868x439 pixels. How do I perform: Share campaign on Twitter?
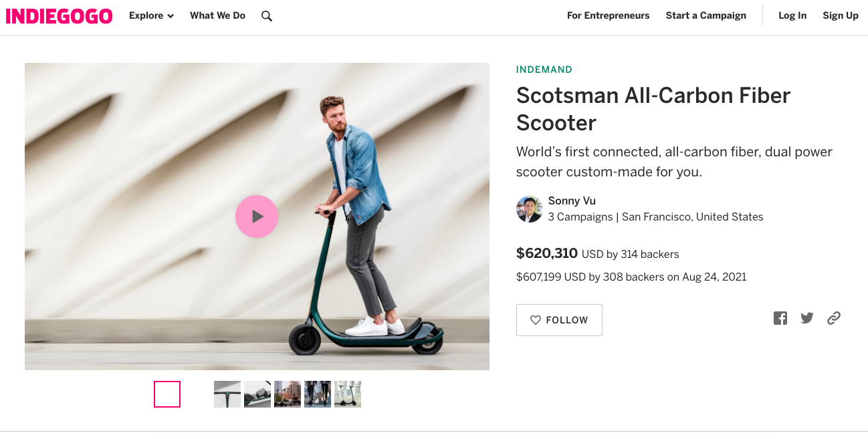(807, 318)
